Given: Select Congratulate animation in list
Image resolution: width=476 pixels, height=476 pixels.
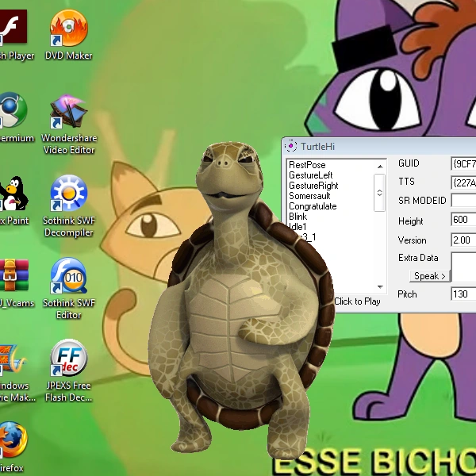Looking at the screenshot, I should [x=313, y=206].
